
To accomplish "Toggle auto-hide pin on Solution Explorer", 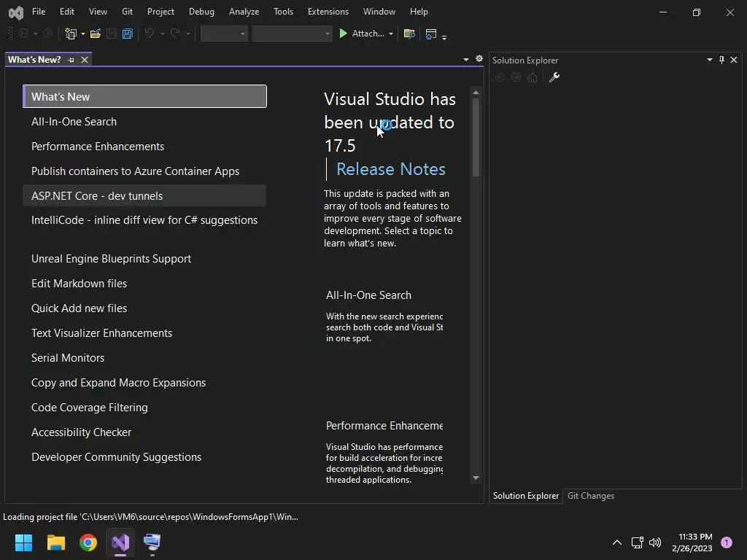I will click(x=721, y=60).
